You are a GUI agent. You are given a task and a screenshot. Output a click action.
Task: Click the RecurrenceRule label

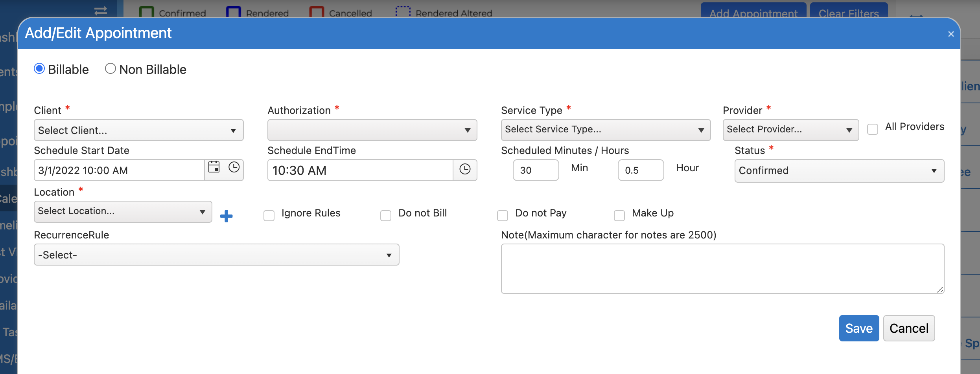pyautogui.click(x=72, y=235)
